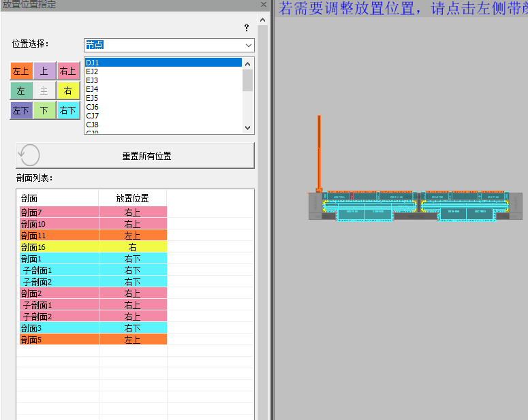This screenshot has width=528, height=420.
Task: Select the yellow 右 position button
Action: click(x=67, y=91)
